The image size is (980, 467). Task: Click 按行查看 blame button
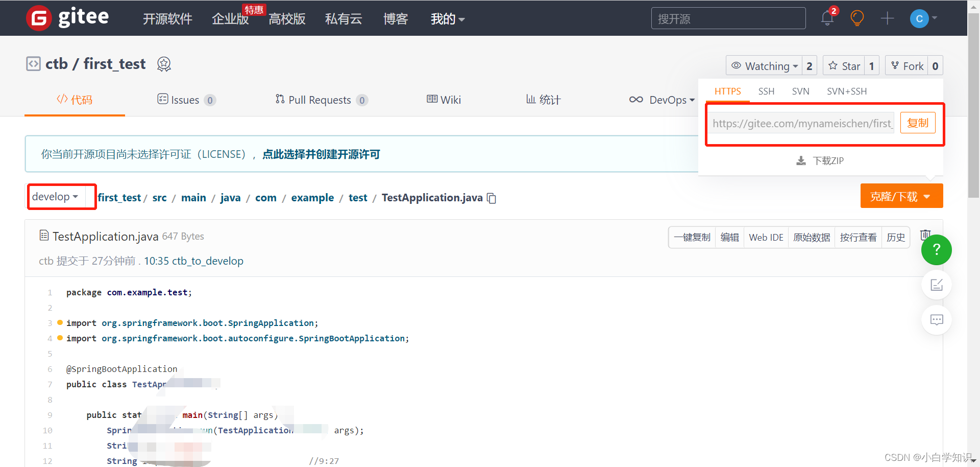click(858, 238)
